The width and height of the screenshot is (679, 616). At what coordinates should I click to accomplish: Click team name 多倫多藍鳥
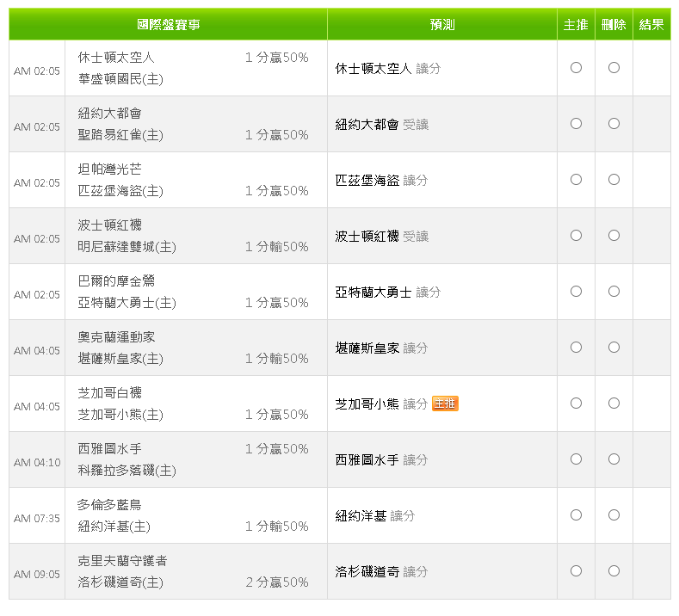109,505
